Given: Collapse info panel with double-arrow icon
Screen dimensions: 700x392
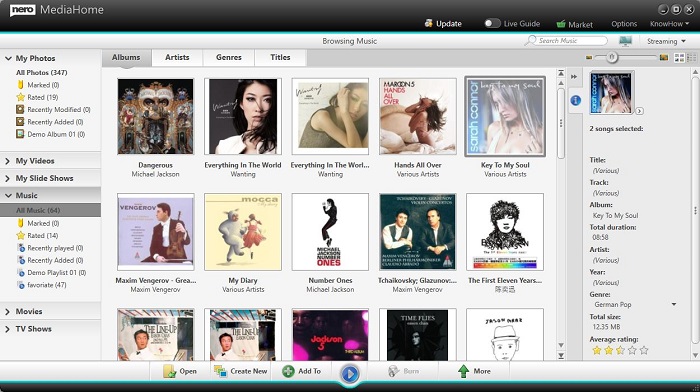Looking at the screenshot, I should (x=574, y=77).
